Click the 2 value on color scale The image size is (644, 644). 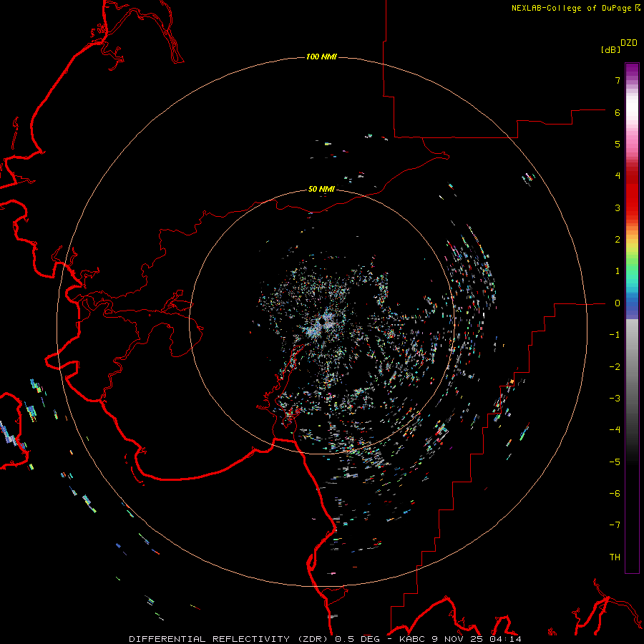[x=618, y=240]
